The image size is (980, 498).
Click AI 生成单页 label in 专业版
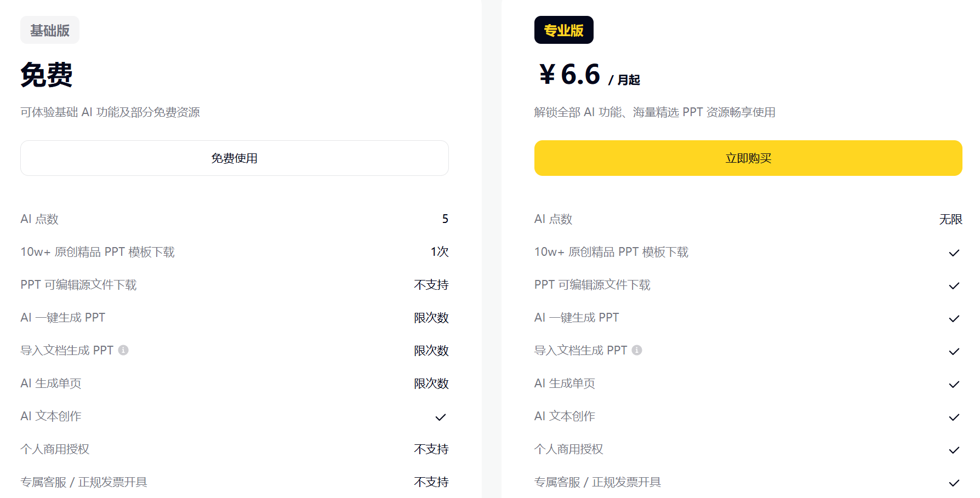tap(565, 383)
